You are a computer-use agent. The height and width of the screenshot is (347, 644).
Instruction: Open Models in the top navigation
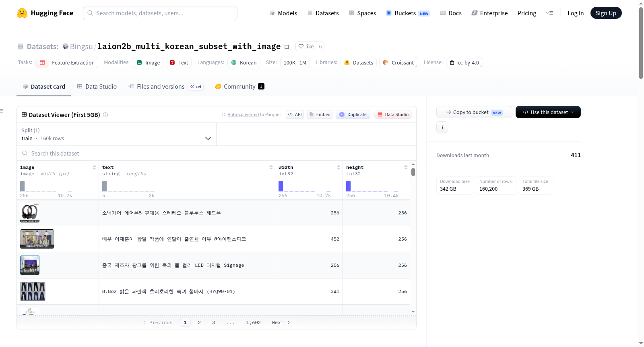[283, 13]
